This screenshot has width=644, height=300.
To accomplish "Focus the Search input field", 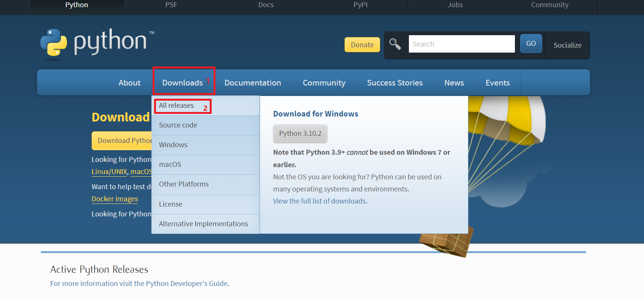I will point(462,44).
